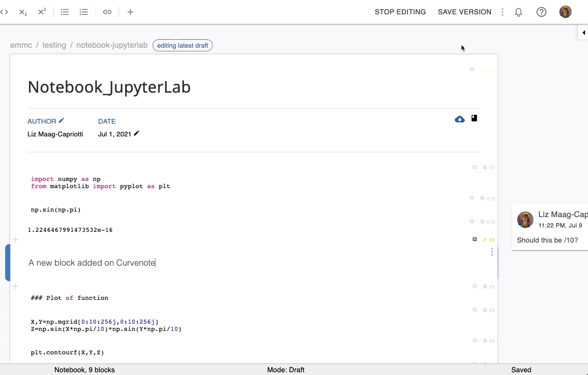Click SAVE VERSION button
This screenshot has width=588, height=375.
pos(464,12)
